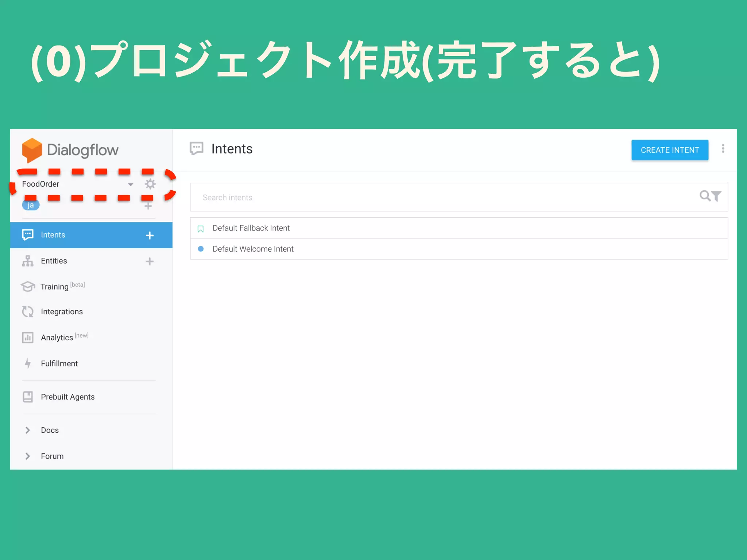Click Default Fallback Intent bookmark icon
Image resolution: width=747 pixels, height=560 pixels.
tap(200, 229)
